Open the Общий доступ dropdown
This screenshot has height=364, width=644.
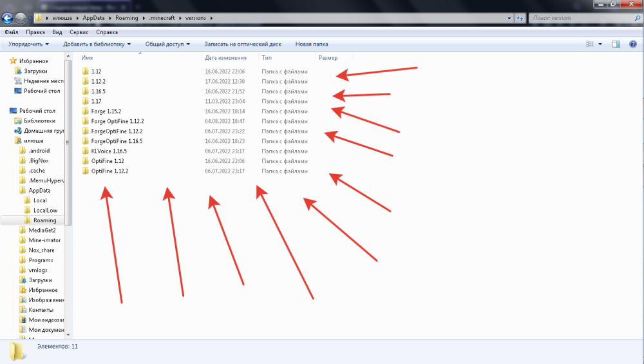click(x=167, y=44)
